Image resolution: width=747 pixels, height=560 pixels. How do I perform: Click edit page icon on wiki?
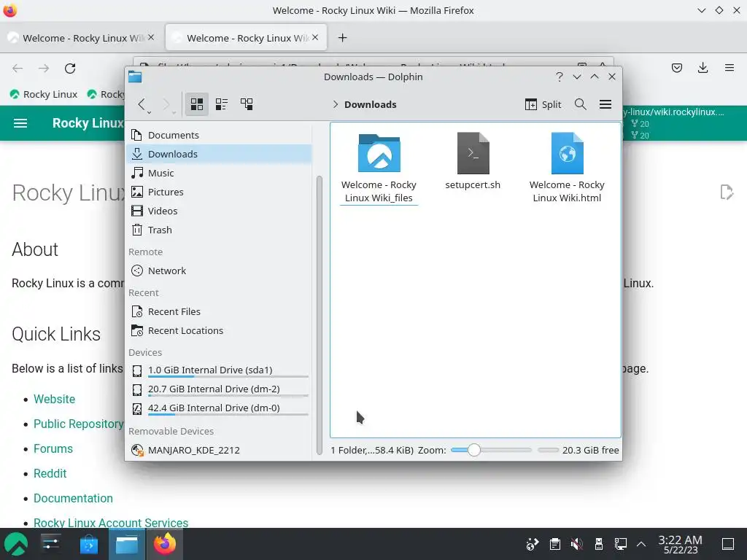(726, 192)
